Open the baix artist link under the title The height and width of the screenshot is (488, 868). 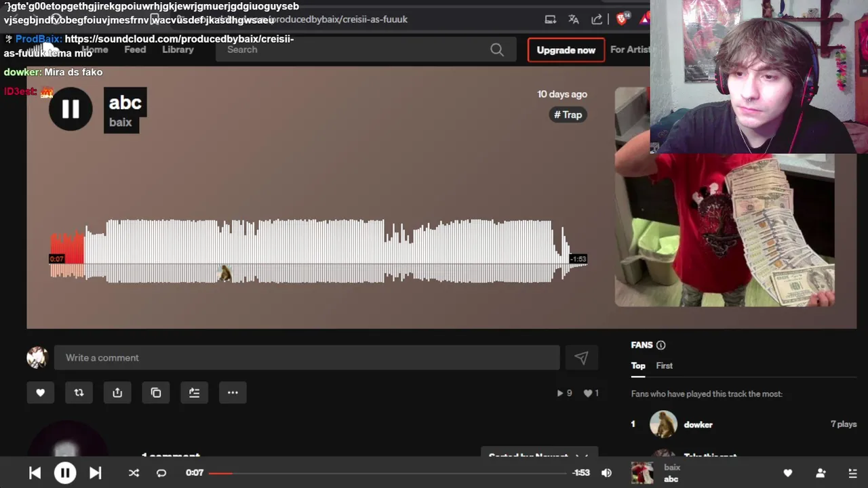coord(121,123)
